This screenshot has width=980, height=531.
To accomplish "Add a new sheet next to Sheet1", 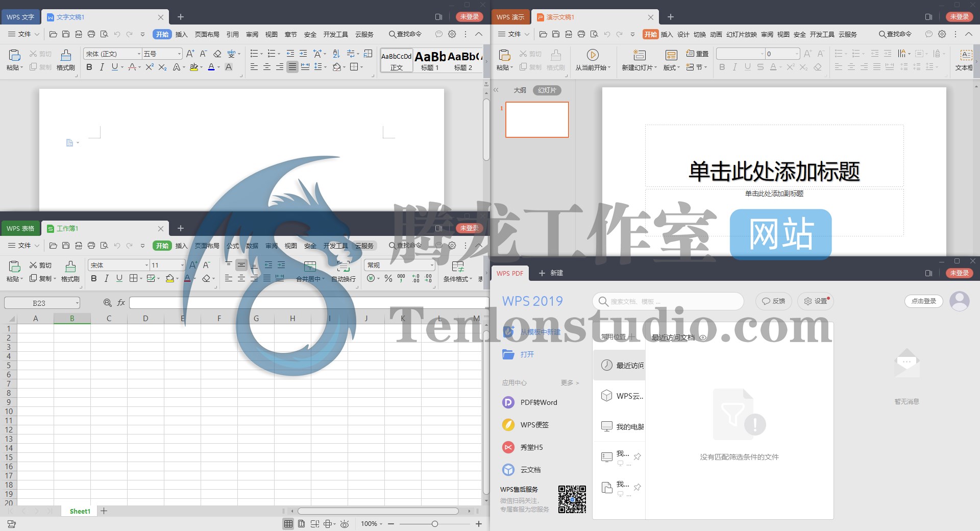I will pyautogui.click(x=104, y=511).
